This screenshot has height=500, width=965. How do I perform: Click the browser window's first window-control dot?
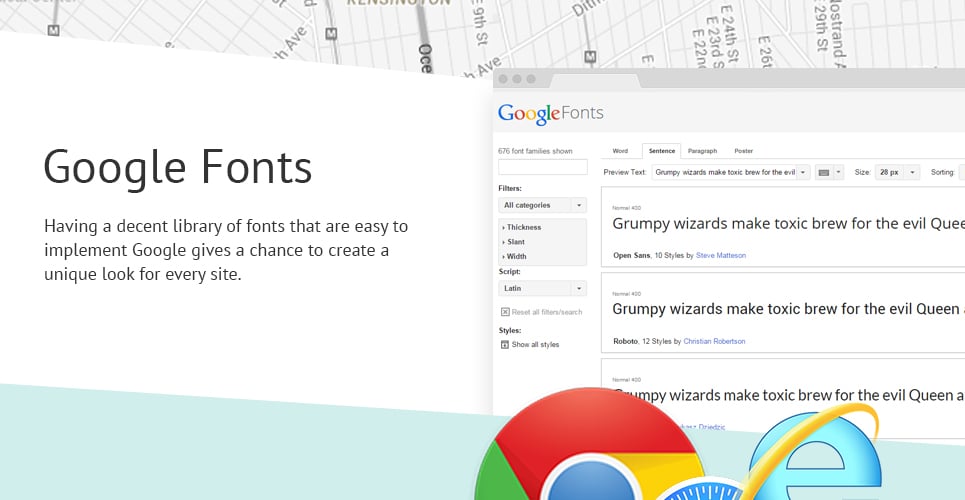503,79
